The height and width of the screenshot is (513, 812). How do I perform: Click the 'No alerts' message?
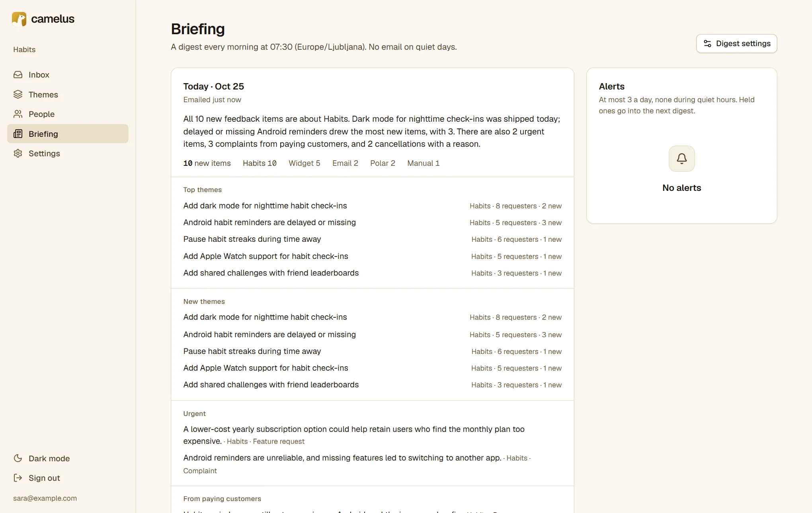(682, 188)
